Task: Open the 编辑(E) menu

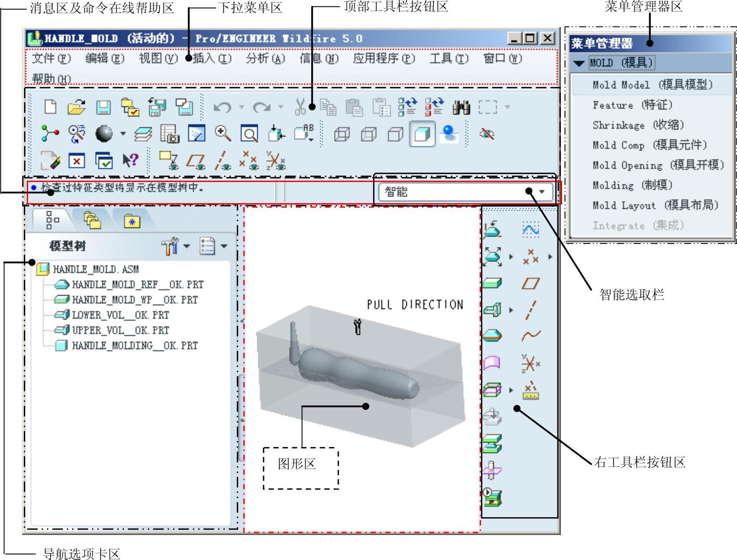Action: point(105,58)
